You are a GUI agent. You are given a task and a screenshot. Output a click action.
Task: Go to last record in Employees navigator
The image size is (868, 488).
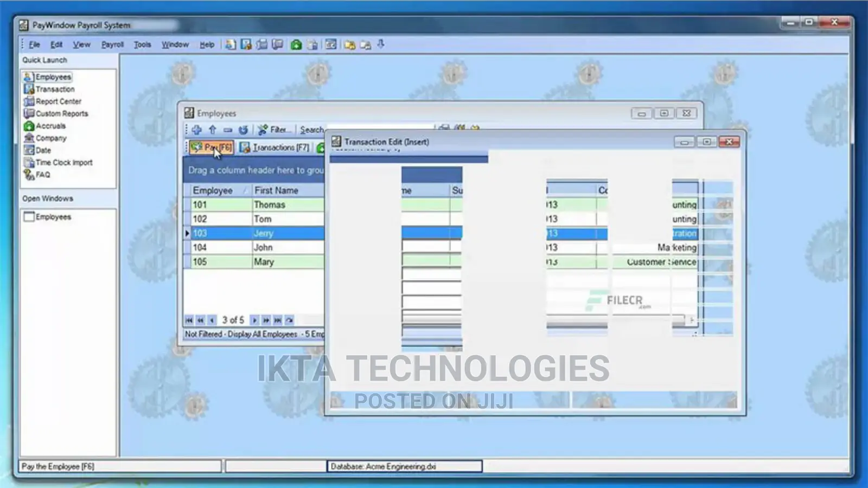278,320
